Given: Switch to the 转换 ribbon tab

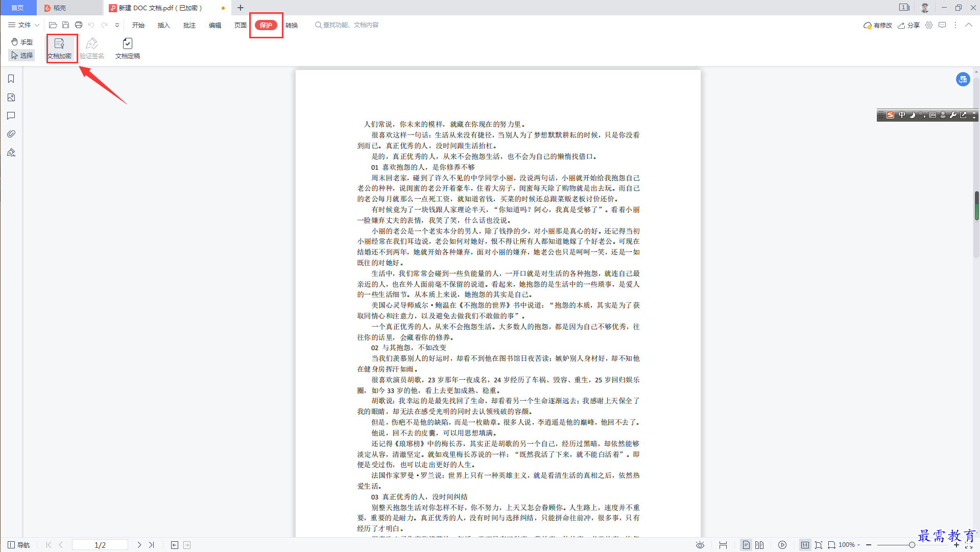Looking at the screenshot, I should click(292, 25).
